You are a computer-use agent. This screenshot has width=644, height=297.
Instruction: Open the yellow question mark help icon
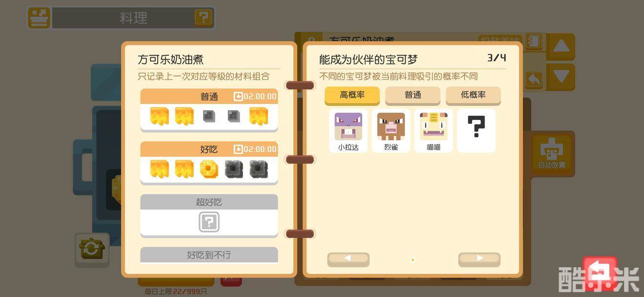[x=203, y=18]
